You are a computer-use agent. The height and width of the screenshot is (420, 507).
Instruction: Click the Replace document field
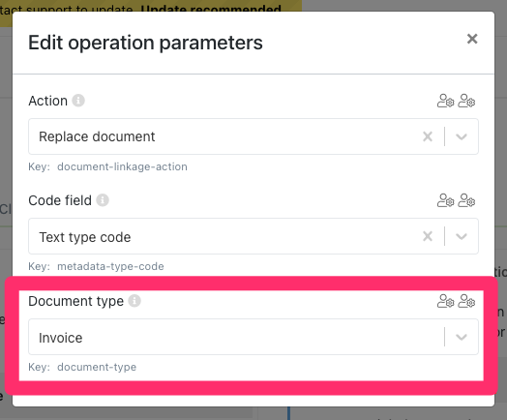click(x=253, y=136)
